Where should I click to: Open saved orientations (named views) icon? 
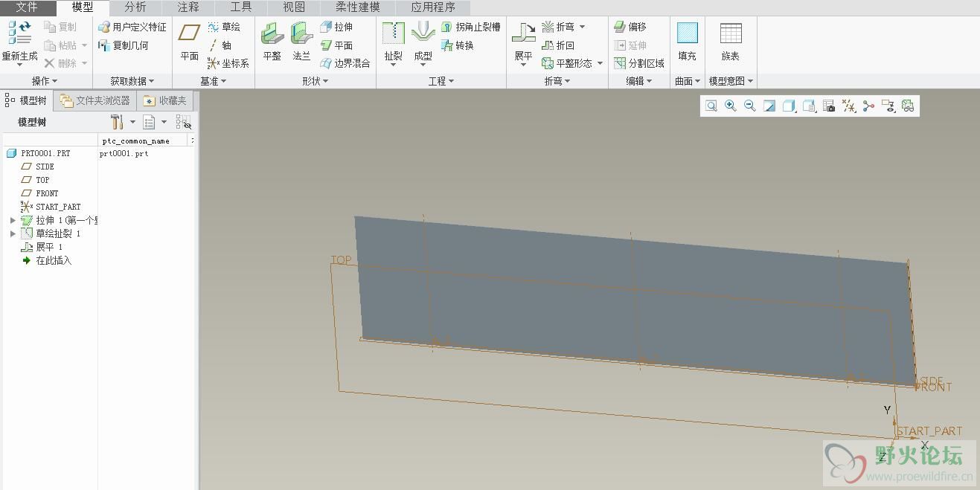coord(810,106)
